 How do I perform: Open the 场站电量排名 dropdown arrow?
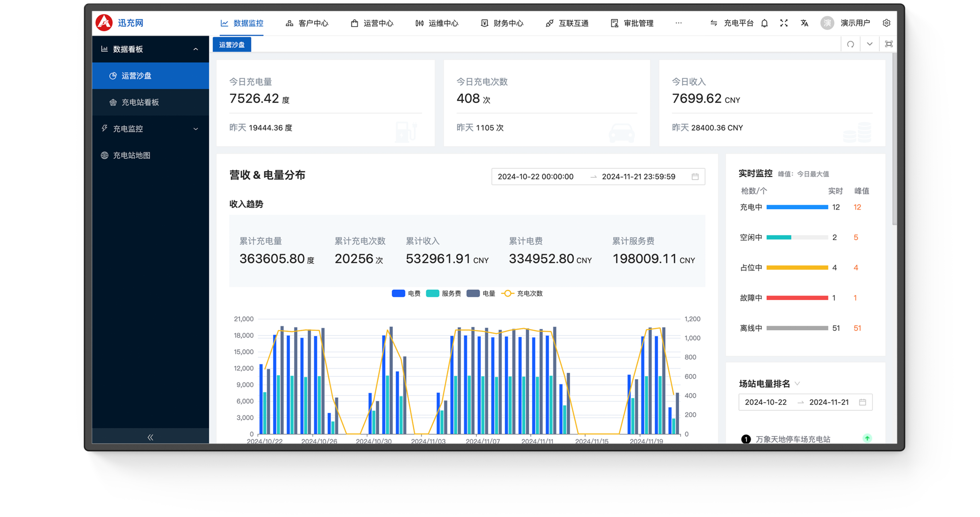[x=797, y=383]
